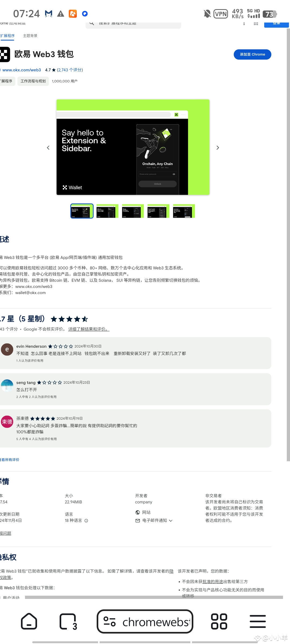Switch to the 主题背景 tab

pos(30,36)
